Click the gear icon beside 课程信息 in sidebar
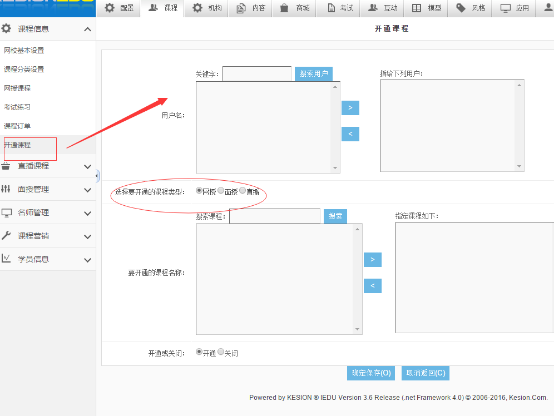 pyautogui.click(x=6, y=29)
